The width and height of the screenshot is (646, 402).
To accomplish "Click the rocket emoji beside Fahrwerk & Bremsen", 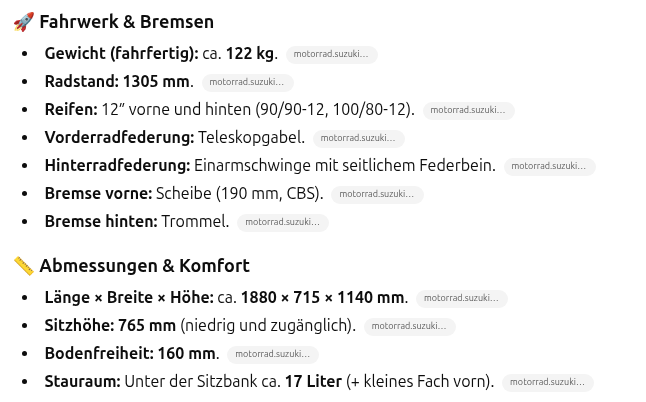I will pyautogui.click(x=24, y=22).
